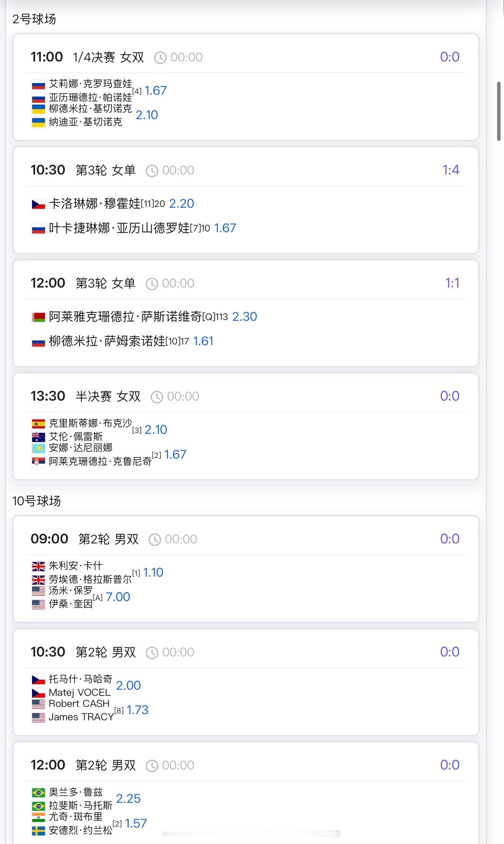Viewport: 504px width, 844px height.
Task: Click the vertical scrollbar thumb
Action: click(x=499, y=111)
